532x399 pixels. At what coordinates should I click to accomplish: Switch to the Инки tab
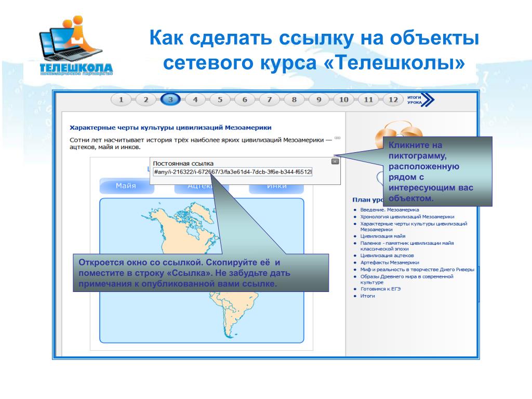tap(276, 187)
